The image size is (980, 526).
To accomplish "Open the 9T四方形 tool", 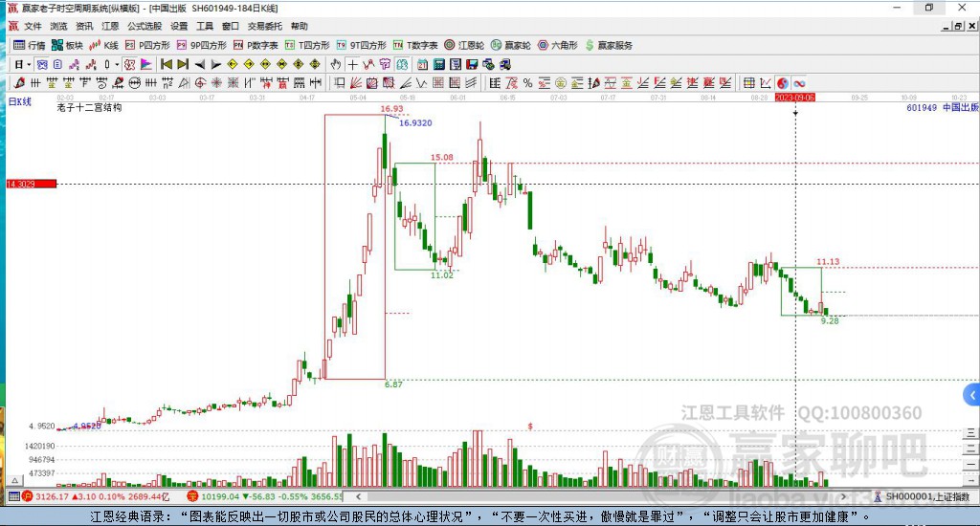I will pyautogui.click(x=361, y=45).
